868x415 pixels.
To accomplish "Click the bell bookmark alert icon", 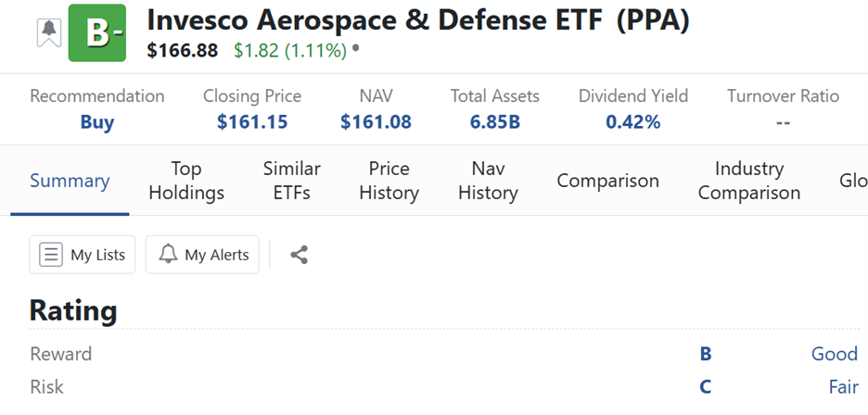I will click(x=48, y=32).
